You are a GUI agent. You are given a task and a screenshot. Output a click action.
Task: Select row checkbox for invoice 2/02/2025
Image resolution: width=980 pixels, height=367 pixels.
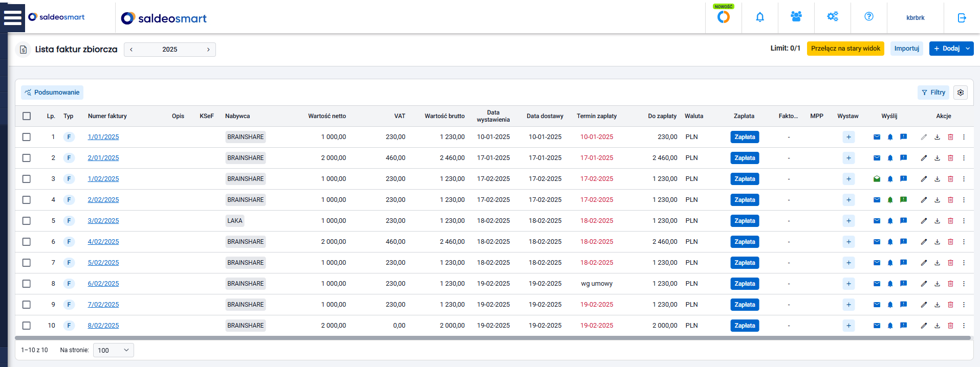[27, 200]
